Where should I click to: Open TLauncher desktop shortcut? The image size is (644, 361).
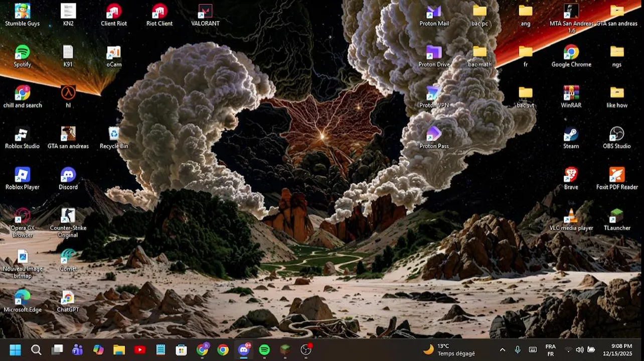[617, 220]
